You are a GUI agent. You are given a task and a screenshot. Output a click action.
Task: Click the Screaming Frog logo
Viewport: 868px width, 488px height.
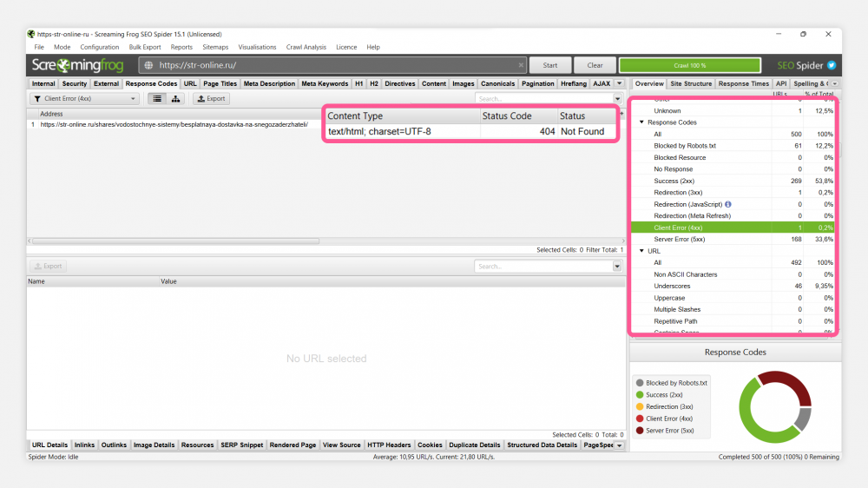[77, 65]
